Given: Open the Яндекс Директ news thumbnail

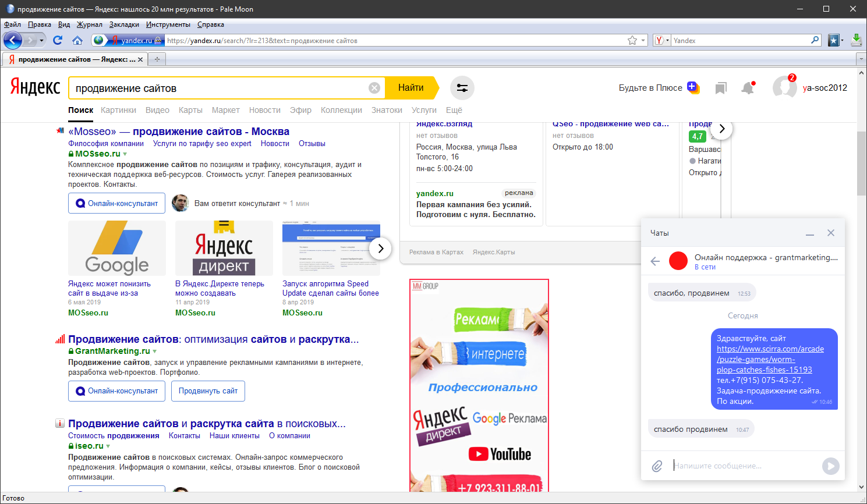Looking at the screenshot, I should pyautogui.click(x=224, y=248).
